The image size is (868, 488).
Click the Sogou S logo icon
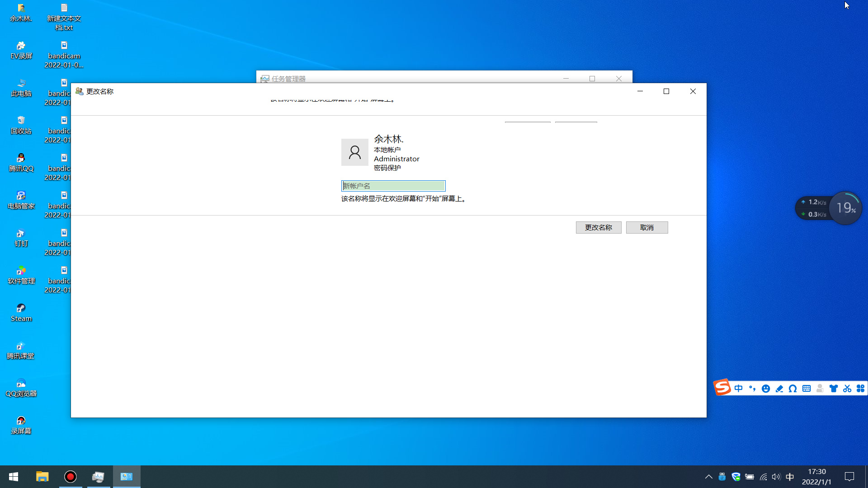click(722, 387)
